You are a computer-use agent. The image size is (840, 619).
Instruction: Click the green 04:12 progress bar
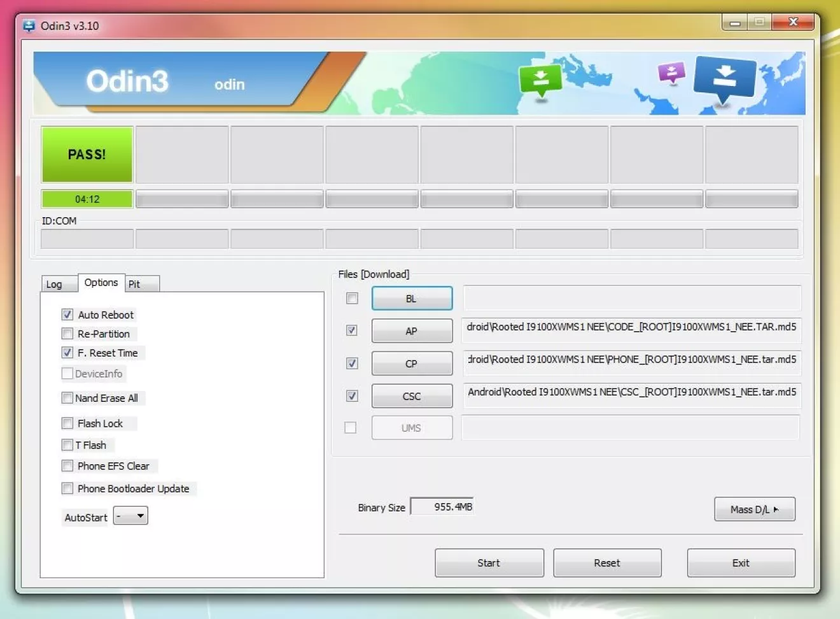click(x=87, y=199)
